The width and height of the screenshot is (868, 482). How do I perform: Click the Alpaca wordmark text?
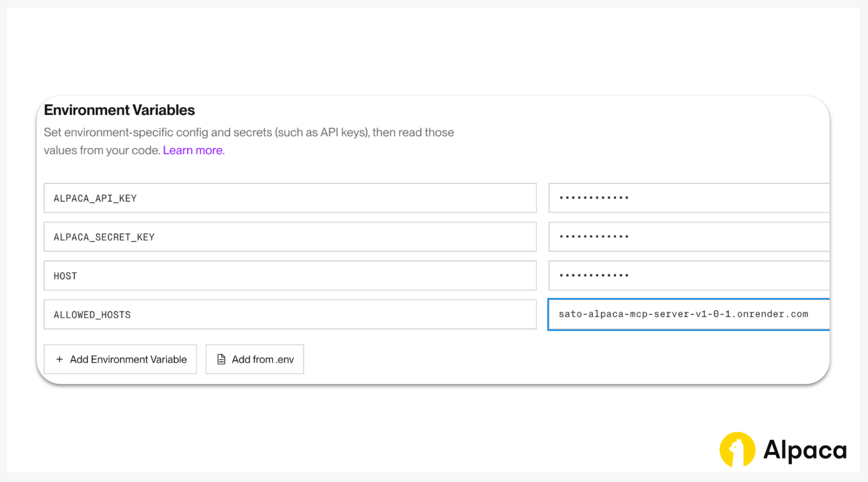point(805,450)
